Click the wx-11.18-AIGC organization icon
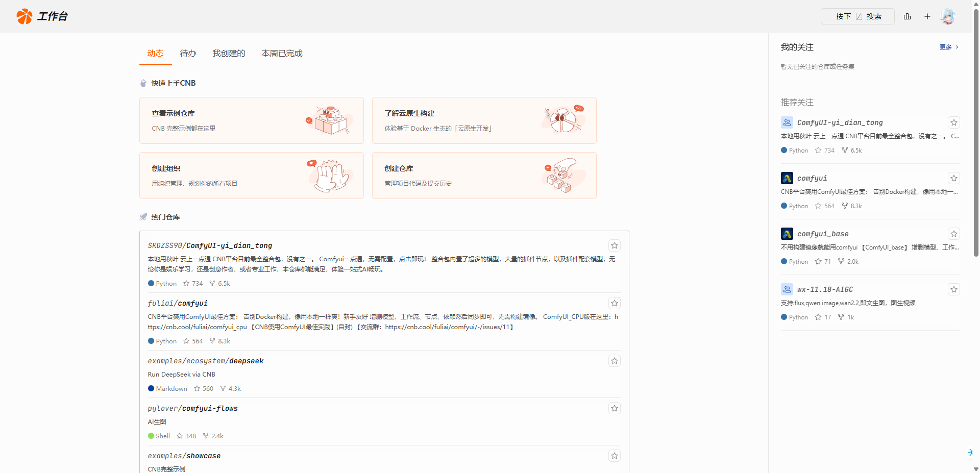 787,289
